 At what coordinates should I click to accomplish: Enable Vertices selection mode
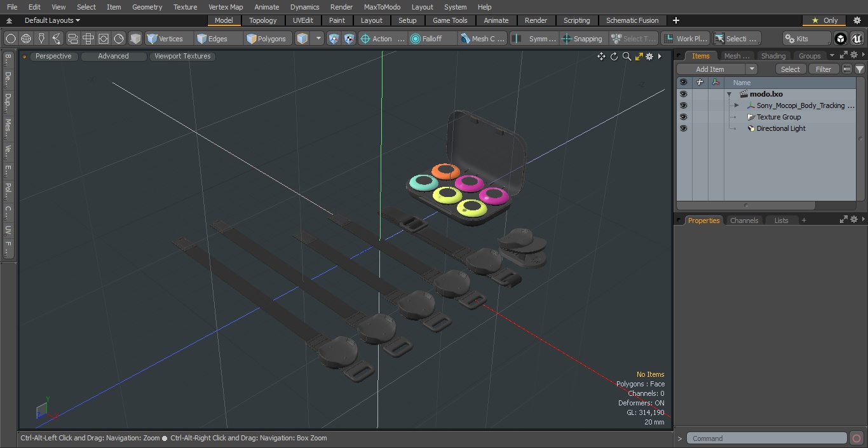point(168,39)
